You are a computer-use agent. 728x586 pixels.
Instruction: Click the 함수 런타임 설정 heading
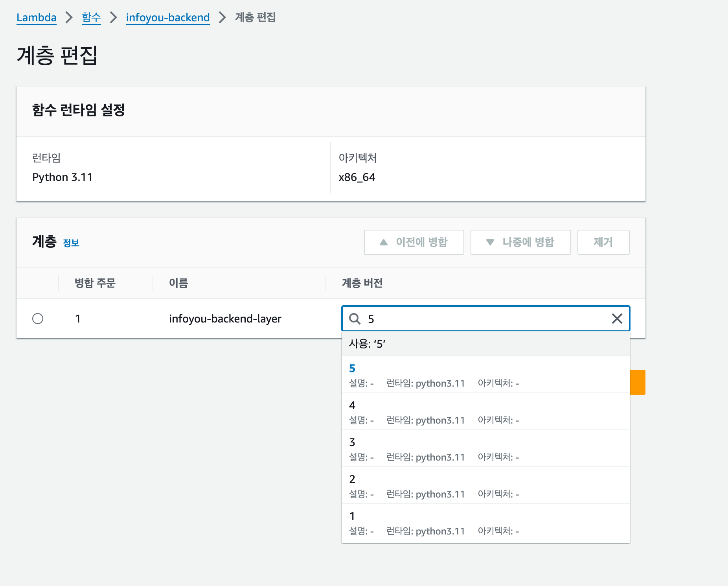tap(79, 110)
